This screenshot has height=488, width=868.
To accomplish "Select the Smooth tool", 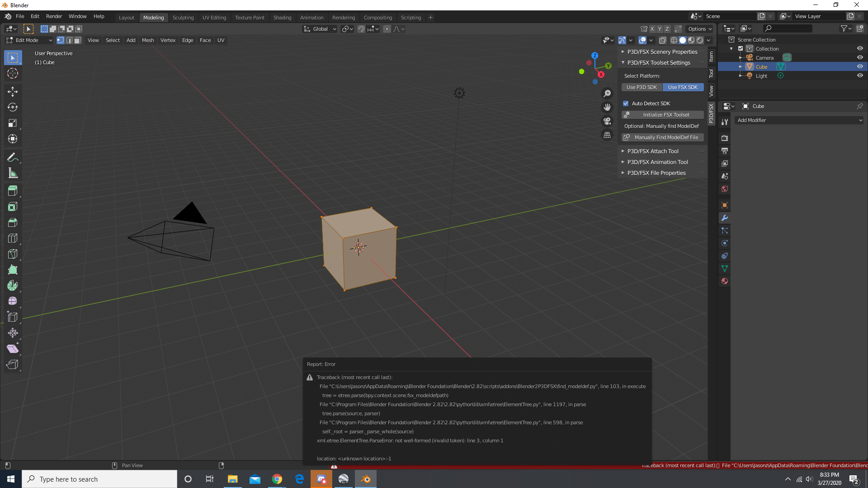I will click(13, 301).
